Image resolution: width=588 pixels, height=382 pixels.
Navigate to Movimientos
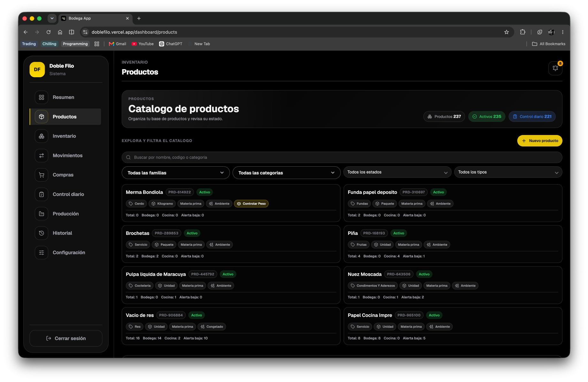[x=65, y=155]
